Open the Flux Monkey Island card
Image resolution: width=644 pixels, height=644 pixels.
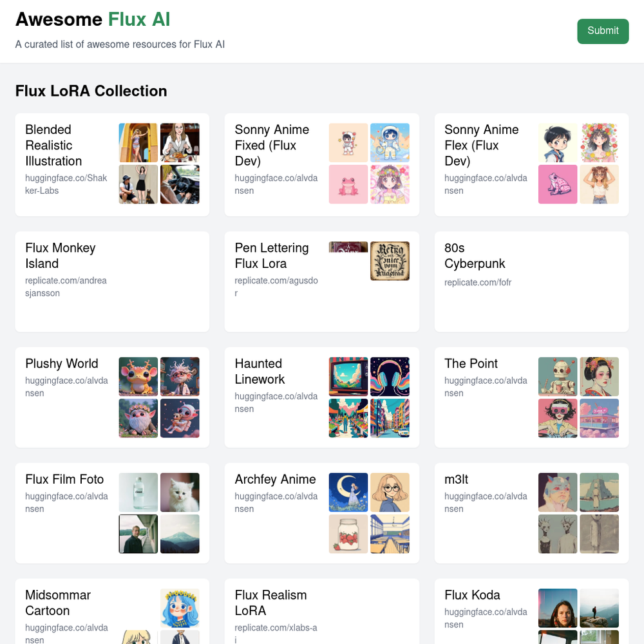[x=112, y=282]
